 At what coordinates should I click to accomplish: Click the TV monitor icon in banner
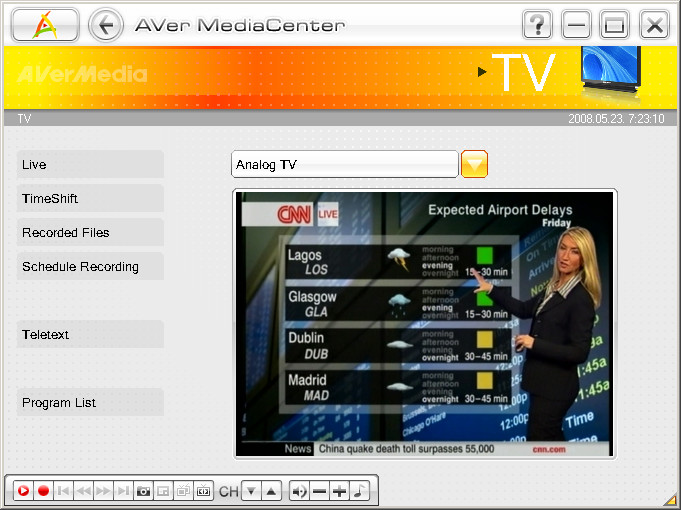pos(611,70)
